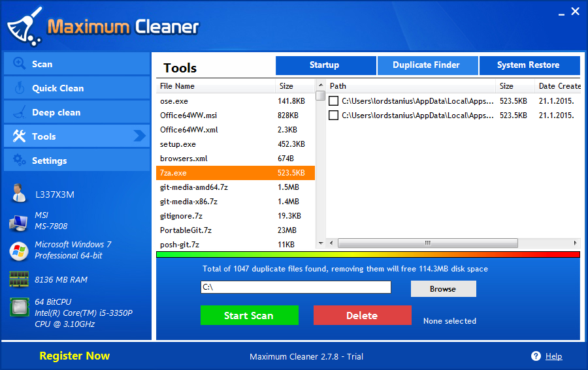
Task: Click 'Maximum Cleaner 2.7.8 - Trial' version text
Action: pyautogui.click(x=306, y=356)
